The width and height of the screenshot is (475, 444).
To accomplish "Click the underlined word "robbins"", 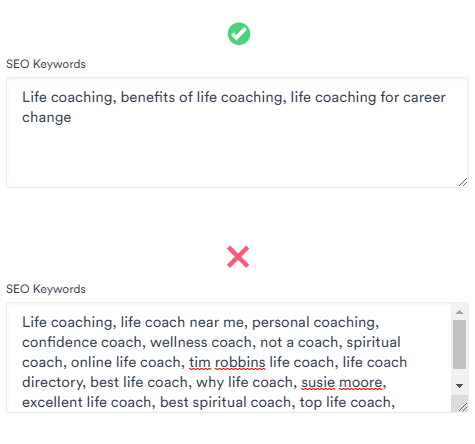I will point(240,362).
